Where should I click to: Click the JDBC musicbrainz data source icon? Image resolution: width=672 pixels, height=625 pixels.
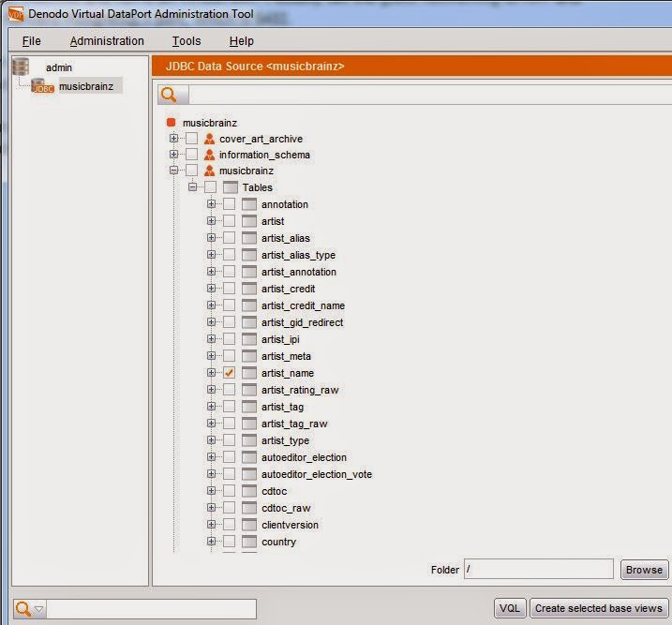click(x=42, y=86)
